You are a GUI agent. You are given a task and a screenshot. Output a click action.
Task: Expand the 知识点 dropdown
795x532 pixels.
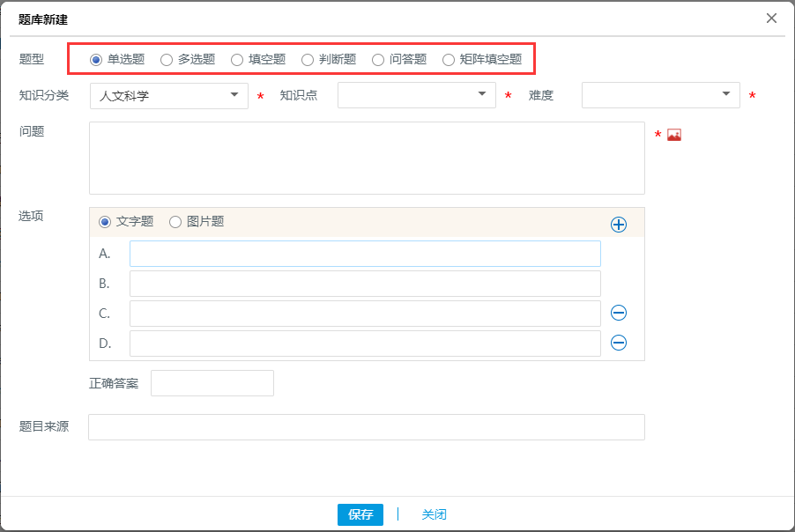[416, 95]
